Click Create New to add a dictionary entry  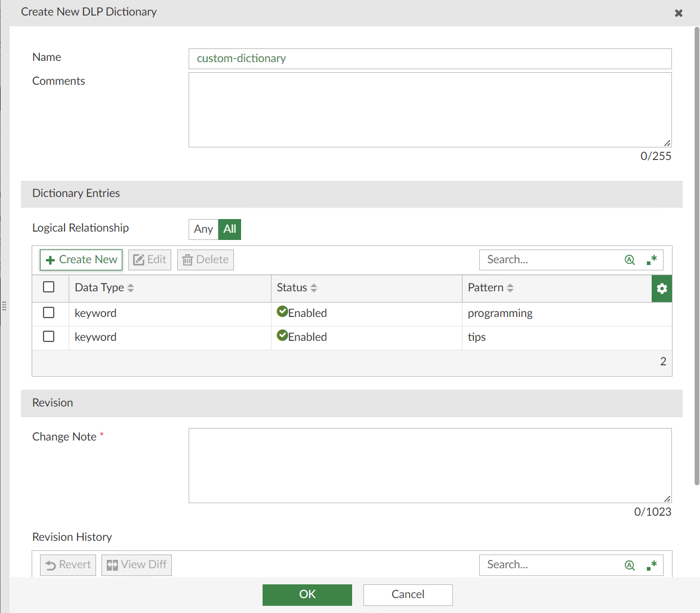tap(81, 260)
